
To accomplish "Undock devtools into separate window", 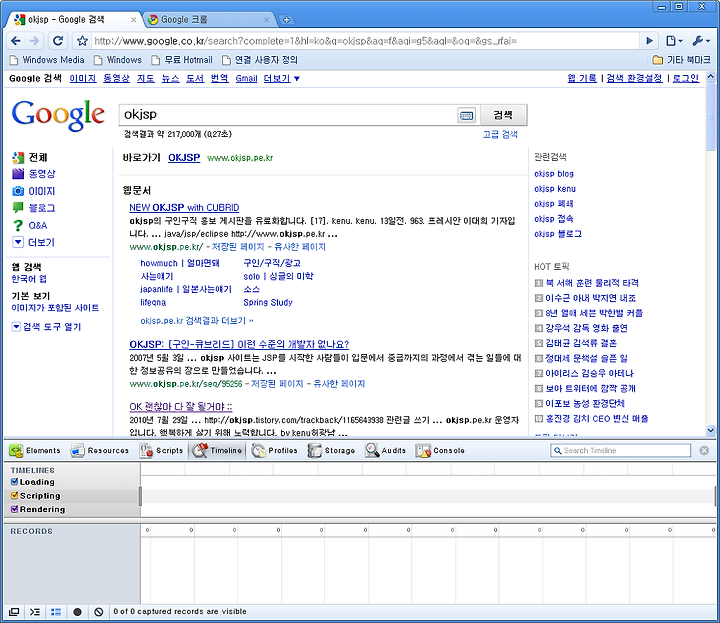I will point(14,612).
